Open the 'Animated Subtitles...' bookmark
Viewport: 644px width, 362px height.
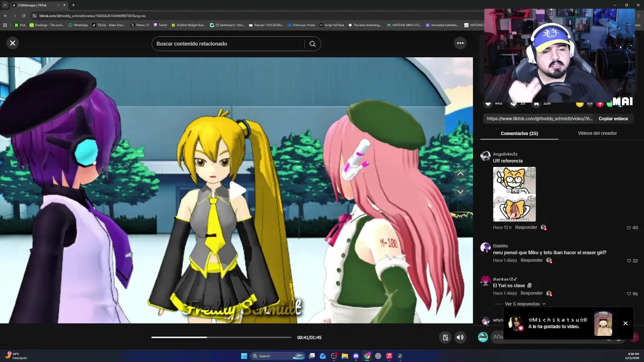442,25
